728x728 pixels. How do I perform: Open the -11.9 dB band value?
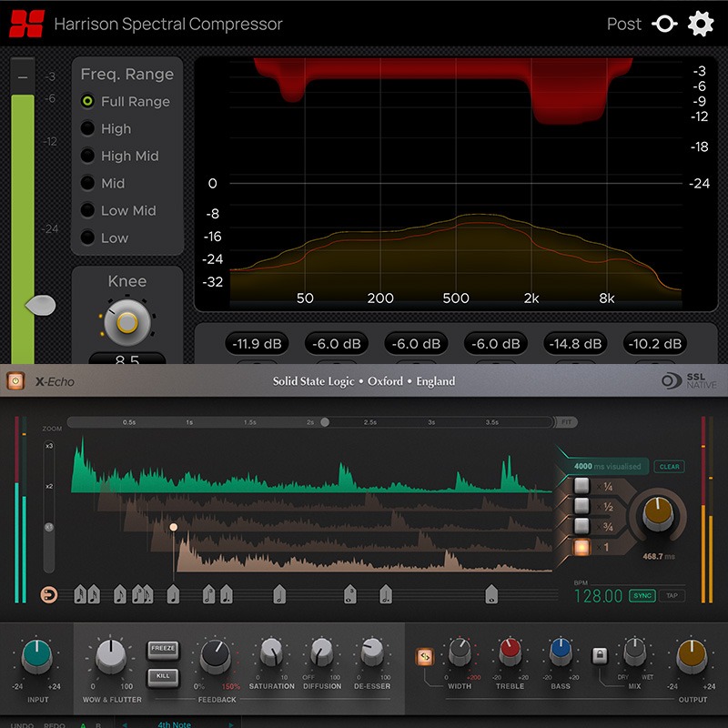pos(257,344)
